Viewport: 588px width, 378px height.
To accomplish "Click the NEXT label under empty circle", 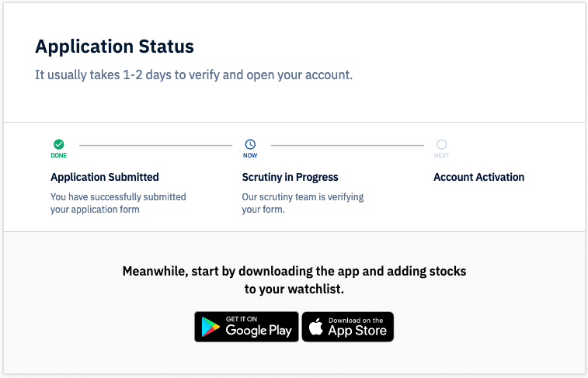I will pos(442,155).
